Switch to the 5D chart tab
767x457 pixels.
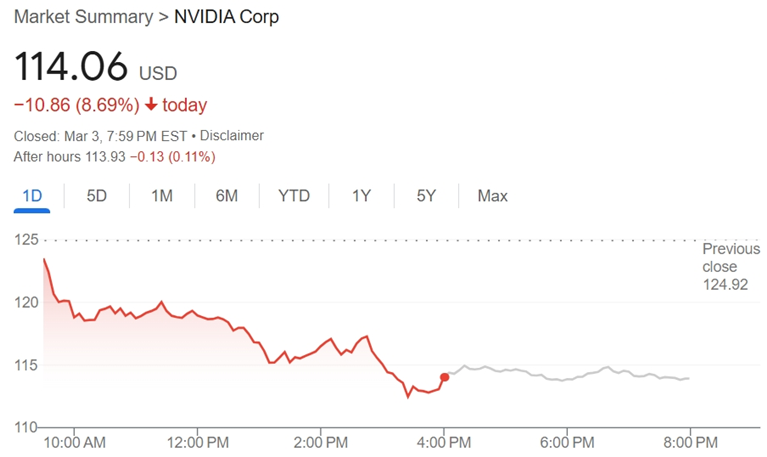click(x=96, y=196)
